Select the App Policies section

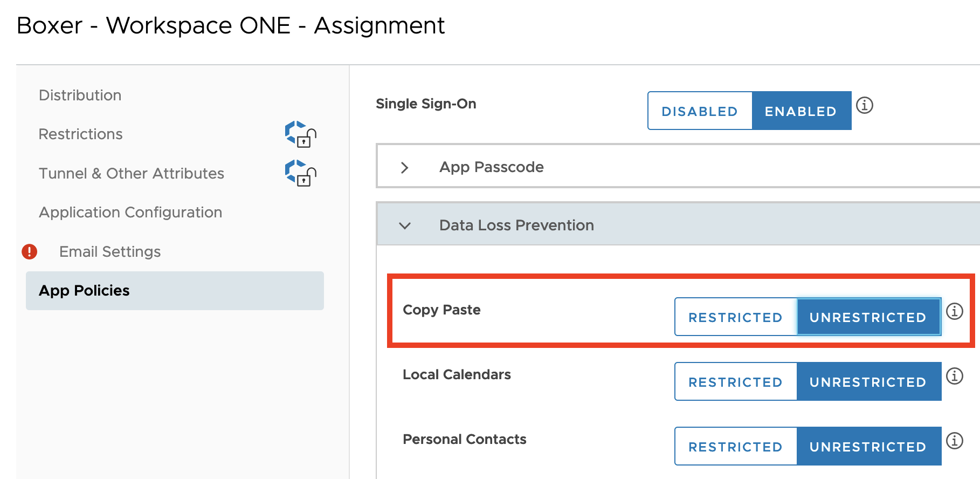click(84, 290)
